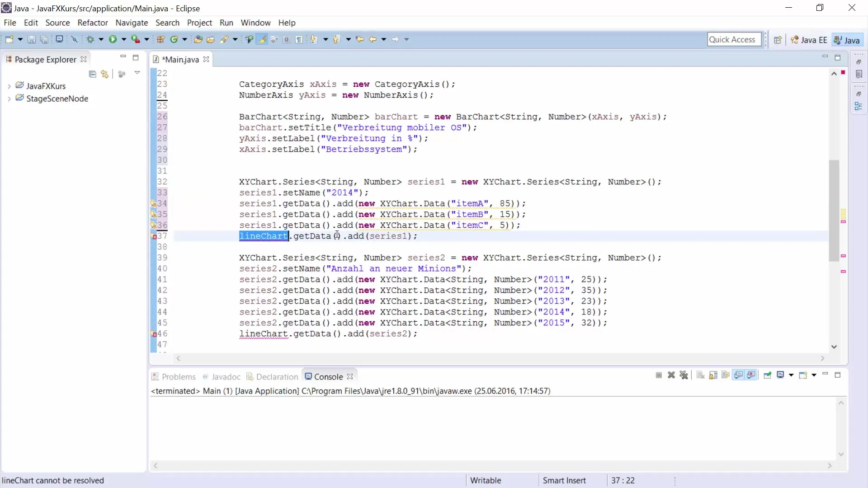Click the editor vertical scrollbar thumb
The image size is (868, 488).
coord(834,211)
